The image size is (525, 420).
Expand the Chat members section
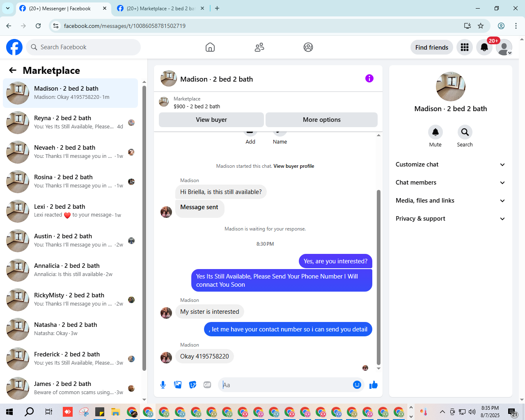(451, 183)
